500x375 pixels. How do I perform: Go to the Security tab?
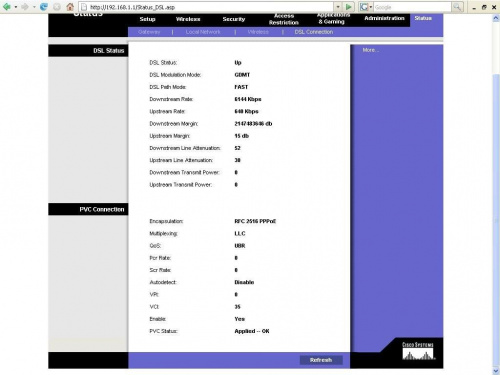(234, 19)
